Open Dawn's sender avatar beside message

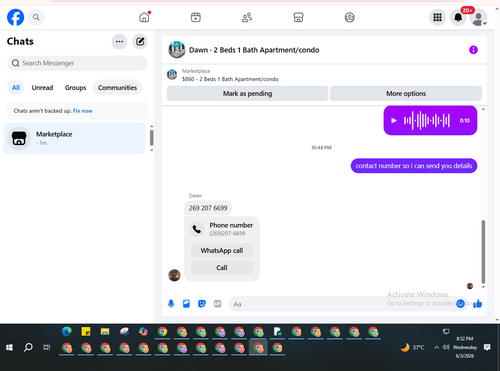[x=174, y=275]
